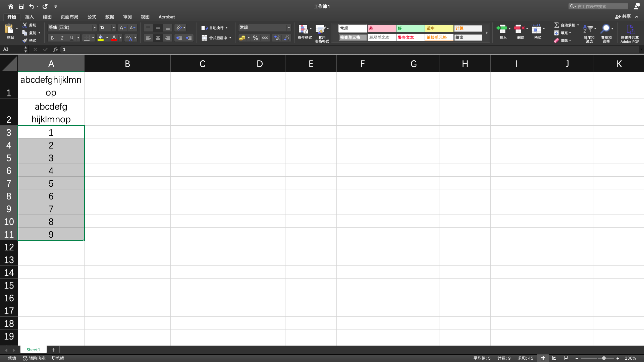Open Format as Table (套用表格格式) icon
This screenshot has height=362, width=644.
[322, 32]
